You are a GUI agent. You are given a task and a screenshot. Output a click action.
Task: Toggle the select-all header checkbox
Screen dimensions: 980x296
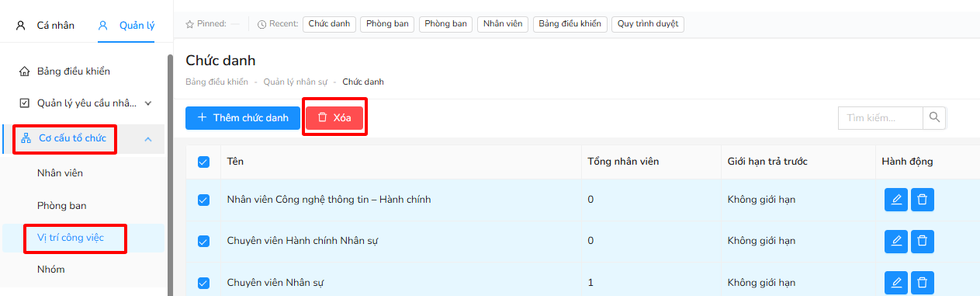203,162
